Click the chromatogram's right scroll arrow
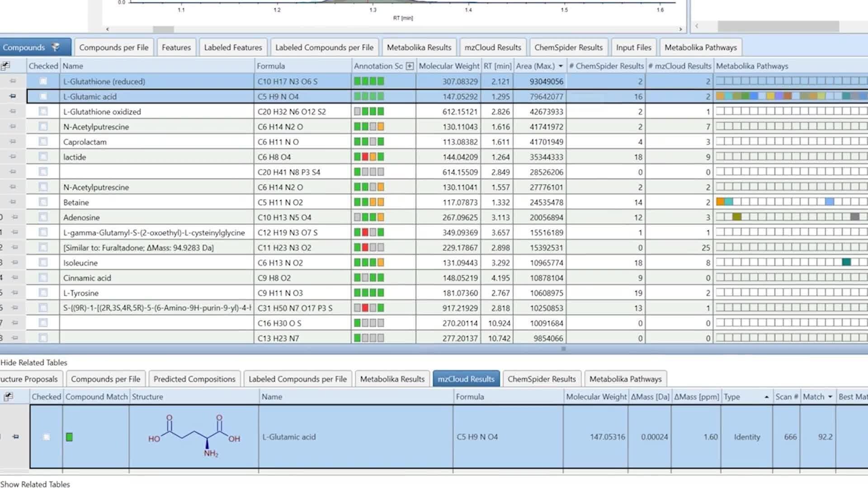Viewport: 868px width, 488px height. click(680, 29)
